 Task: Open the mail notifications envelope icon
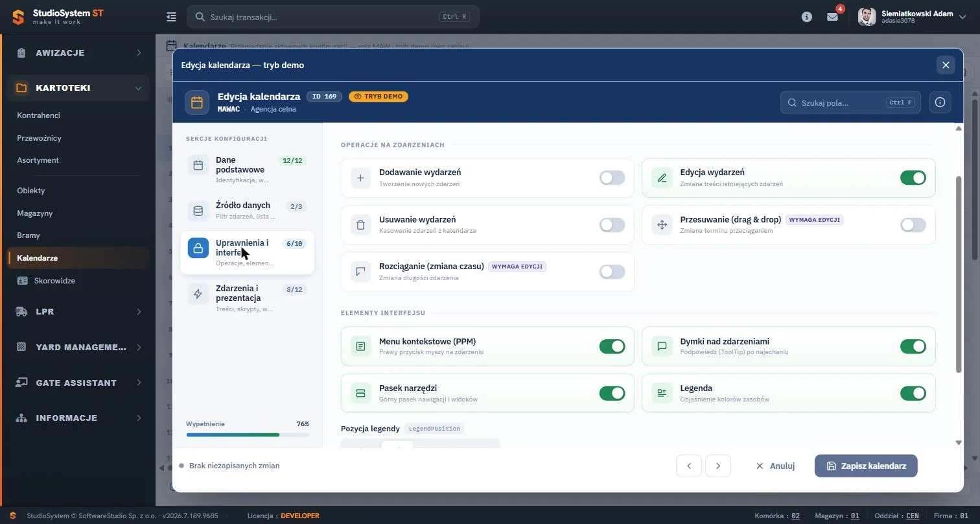pos(833,17)
